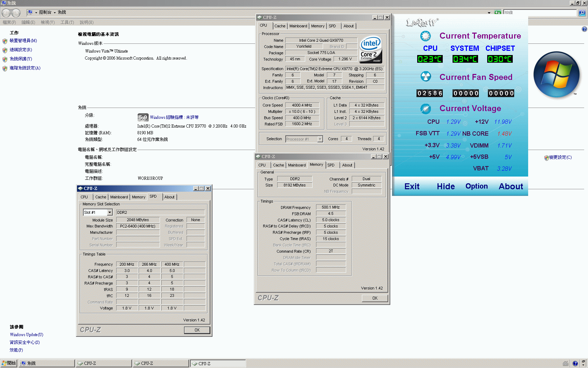Switch to SPD tab in top CPU-Z window
Screen dimensions: 588x368
coord(332,26)
